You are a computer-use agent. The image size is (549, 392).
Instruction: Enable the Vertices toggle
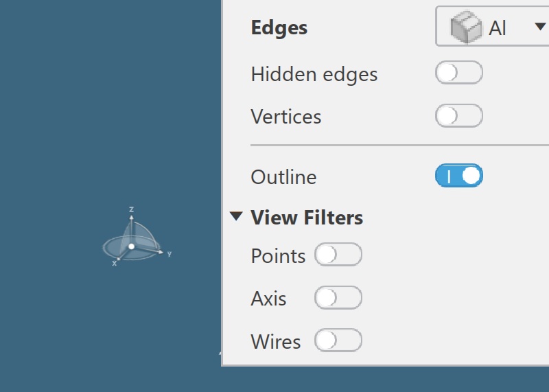(x=458, y=116)
